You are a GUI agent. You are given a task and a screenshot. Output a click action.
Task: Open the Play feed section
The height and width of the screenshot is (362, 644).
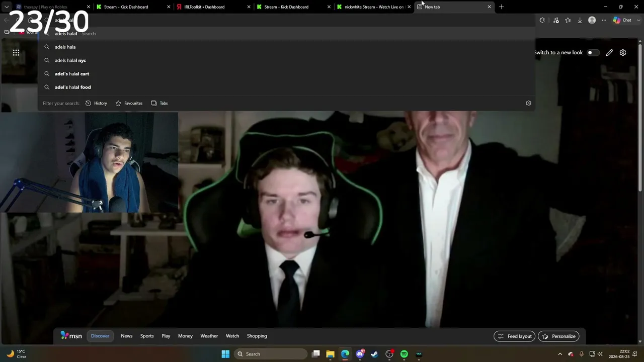pyautogui.click(x=166, y=336)
